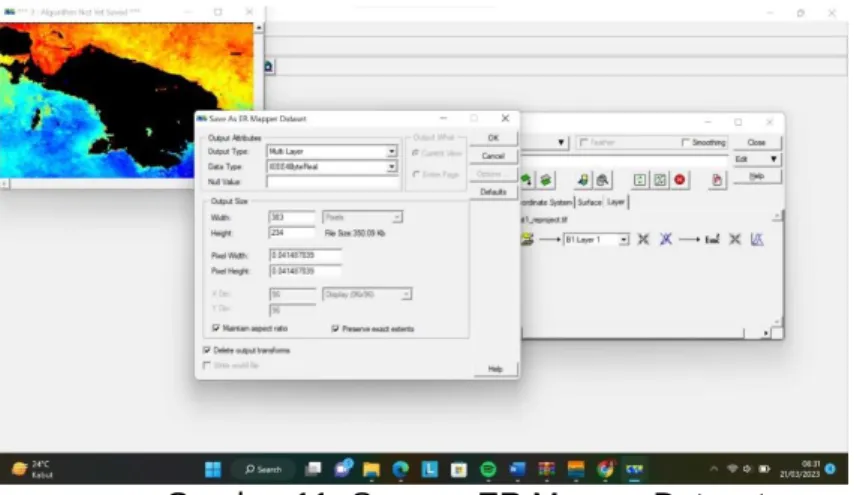Enable the Smoothing checkbox in Algorithm window

(685, 142)
